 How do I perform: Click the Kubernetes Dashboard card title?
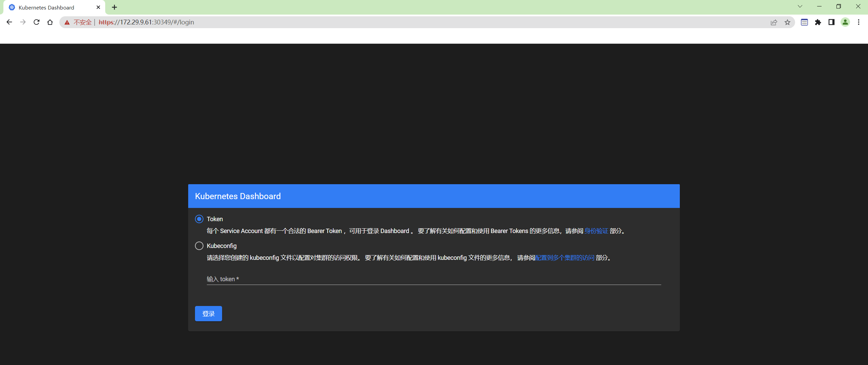tap(238, 196)
